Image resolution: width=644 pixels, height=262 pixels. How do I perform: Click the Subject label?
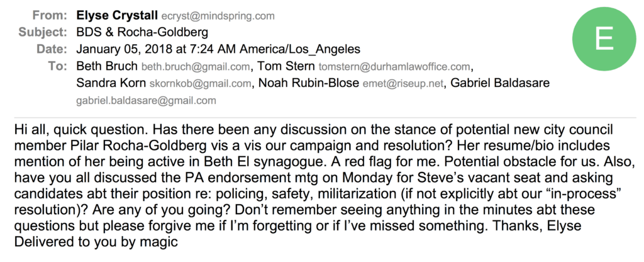(43, 33)
